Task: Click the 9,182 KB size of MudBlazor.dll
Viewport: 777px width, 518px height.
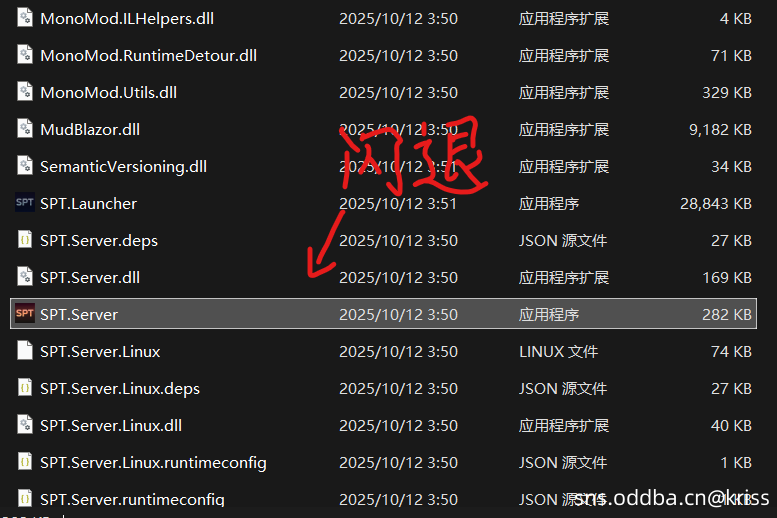Action: coord(720,129)
